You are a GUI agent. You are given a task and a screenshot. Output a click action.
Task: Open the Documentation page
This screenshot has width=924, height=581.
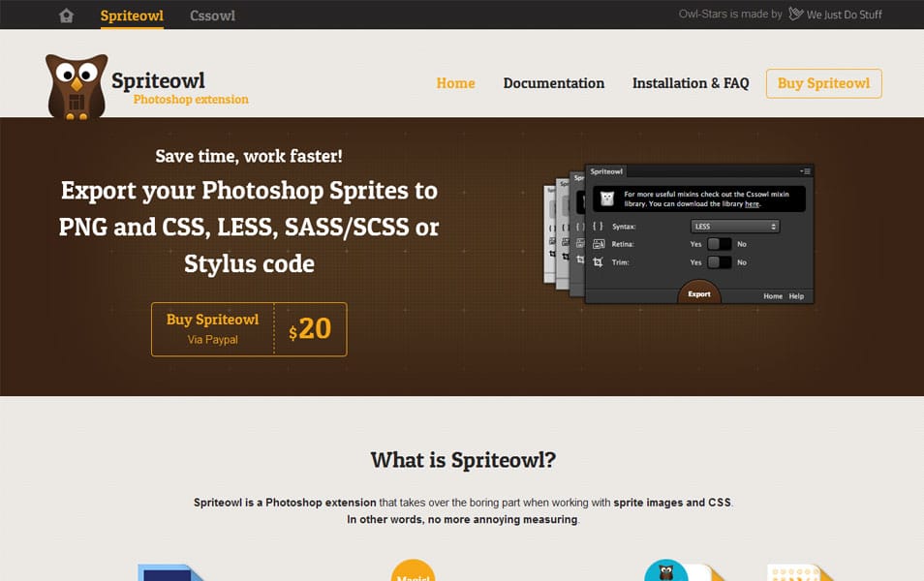click(554, 83)
